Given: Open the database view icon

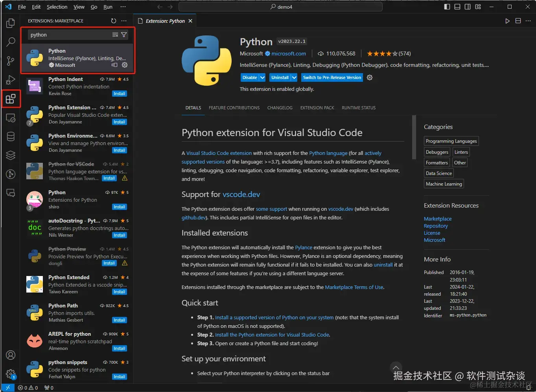Looking at the screenshot, I should coord(11,136).
